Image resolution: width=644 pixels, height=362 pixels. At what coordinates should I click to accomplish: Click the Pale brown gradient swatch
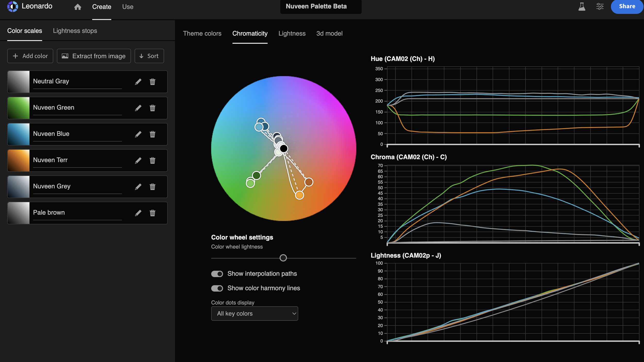[x=19, y=213]
